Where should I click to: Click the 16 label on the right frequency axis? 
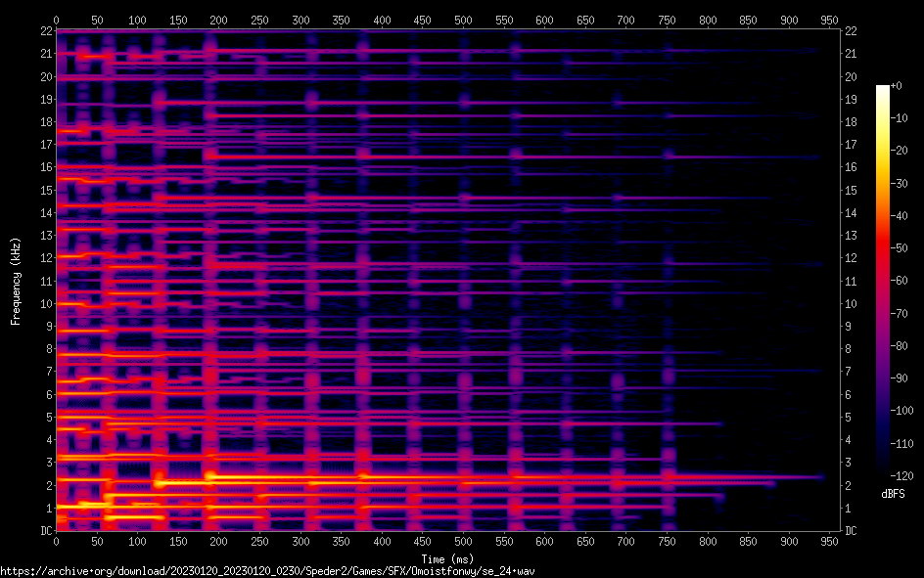coord(852,167)
